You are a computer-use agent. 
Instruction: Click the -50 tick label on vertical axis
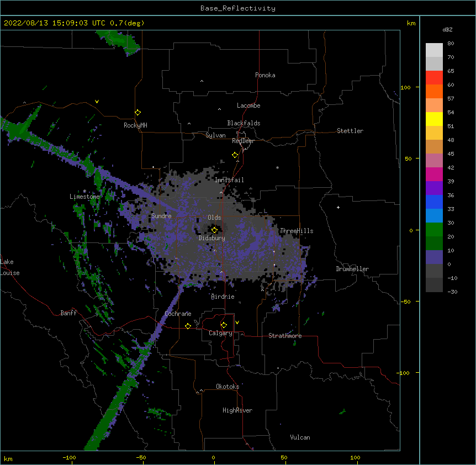click(405, 302)
